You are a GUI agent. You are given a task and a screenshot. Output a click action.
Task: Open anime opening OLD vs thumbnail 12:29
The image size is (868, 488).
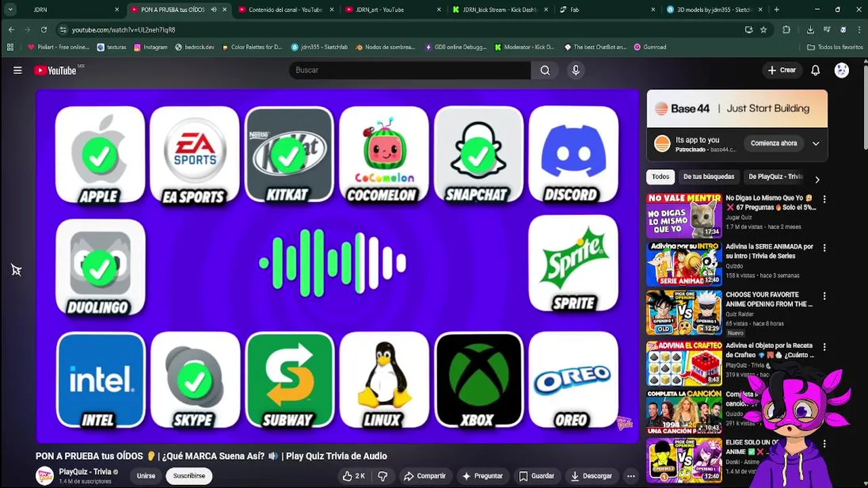pyautogui.click(x=684, y=312)
